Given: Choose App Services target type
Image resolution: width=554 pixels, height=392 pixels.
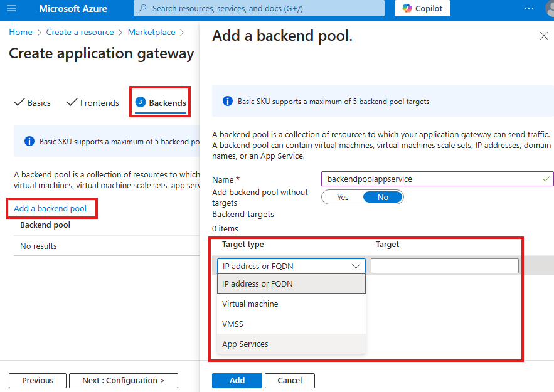Looking at the screenshot, I should 291,344.
